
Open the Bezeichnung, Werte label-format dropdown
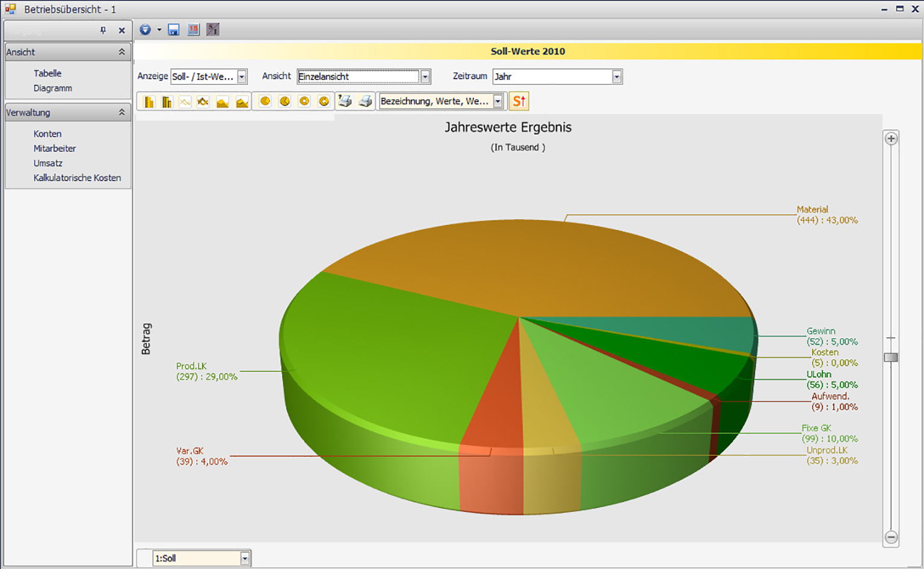[497, 101]
